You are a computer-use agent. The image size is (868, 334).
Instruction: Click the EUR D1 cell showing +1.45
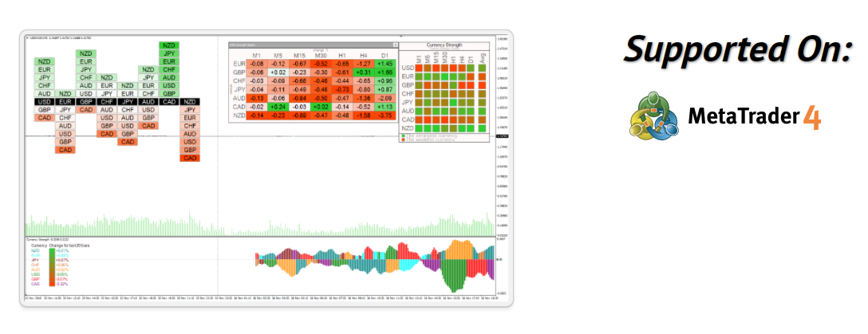[x=385, y=64]
